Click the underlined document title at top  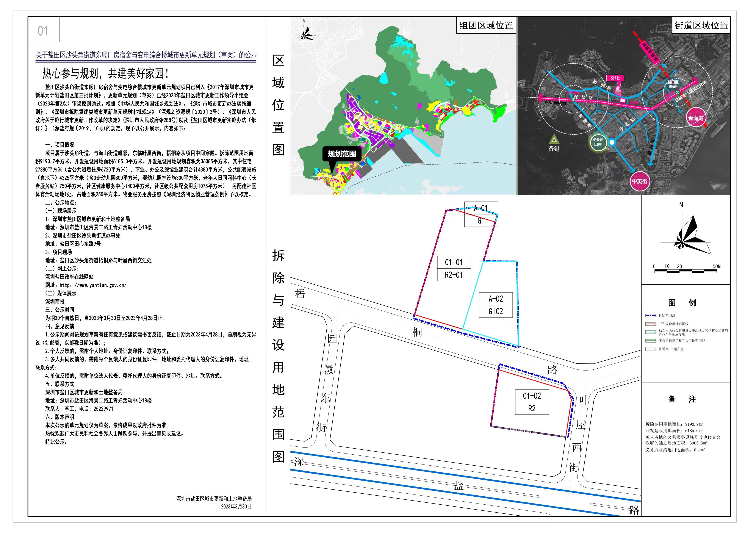click(146, 55)
